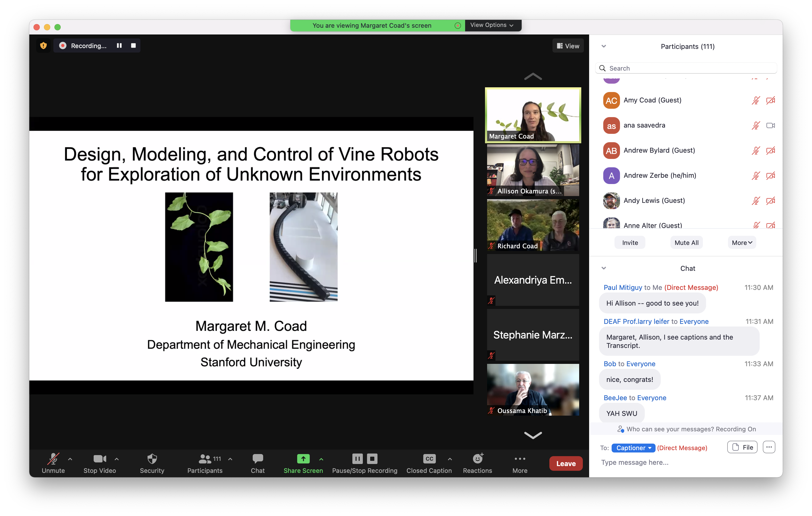Click the Mute All button

click(686, 243)
